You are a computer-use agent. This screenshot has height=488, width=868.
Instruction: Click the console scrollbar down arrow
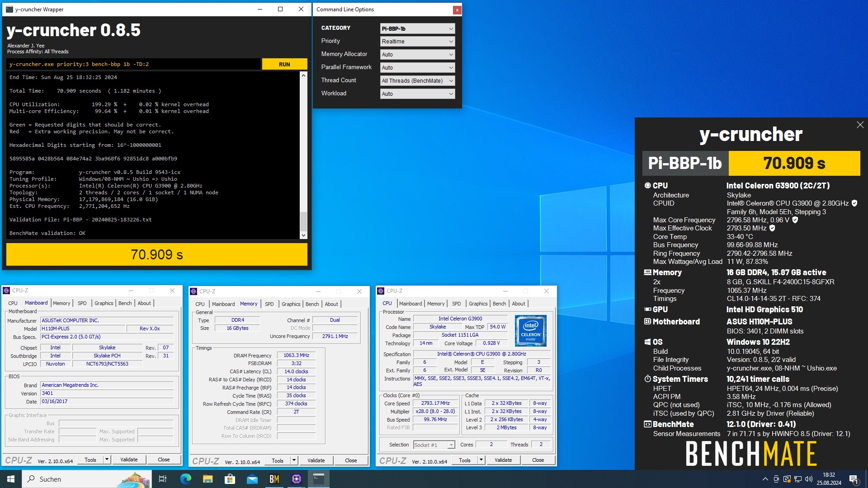(x=303, y=235)
